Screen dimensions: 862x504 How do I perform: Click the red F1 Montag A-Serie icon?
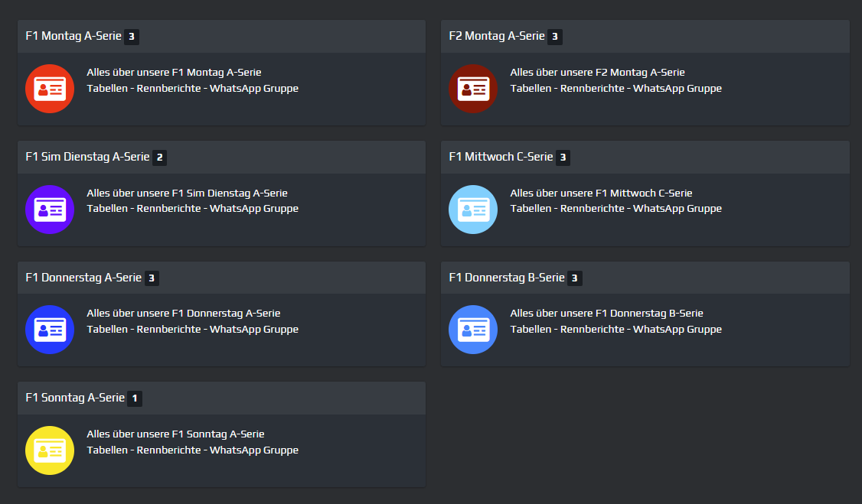[x=50, y=89]
